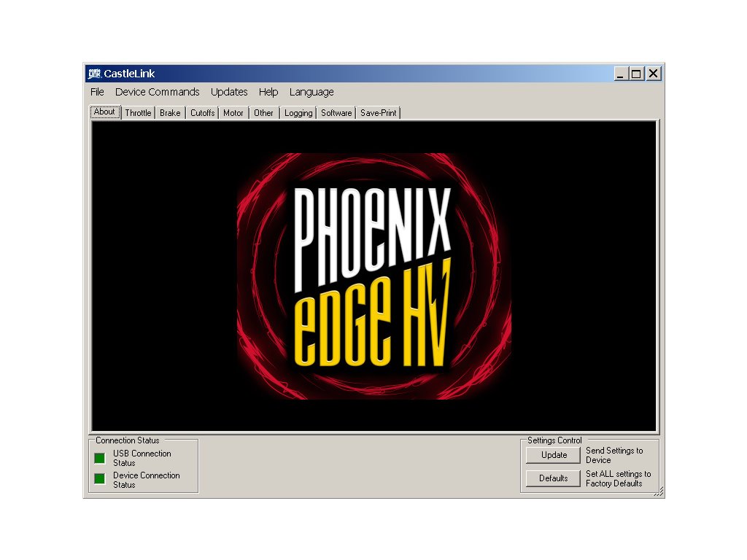Show the Cutoffs tab

[x=202, y=113]
